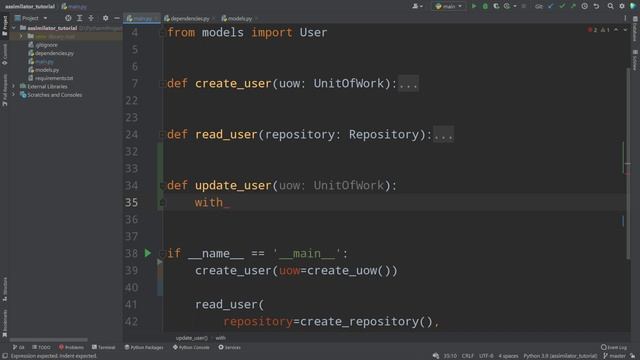
Task: Open Project panel options gear
Action: point(106,18)
